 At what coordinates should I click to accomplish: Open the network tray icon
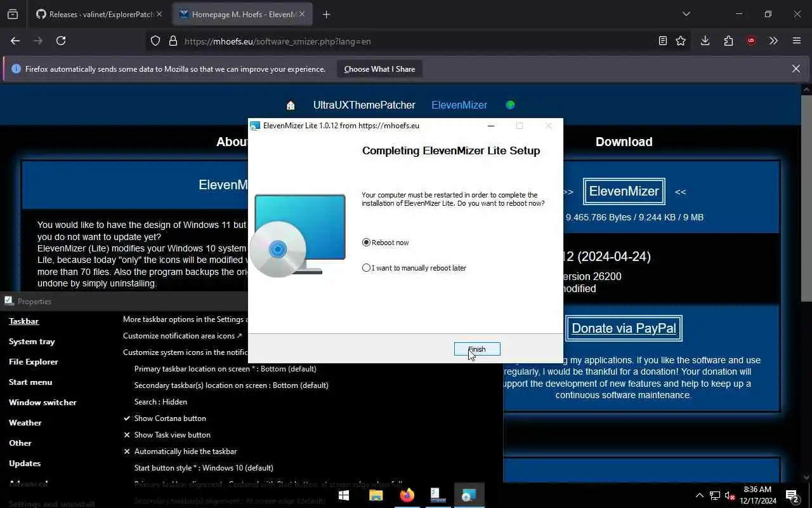[x=715, y=495]
